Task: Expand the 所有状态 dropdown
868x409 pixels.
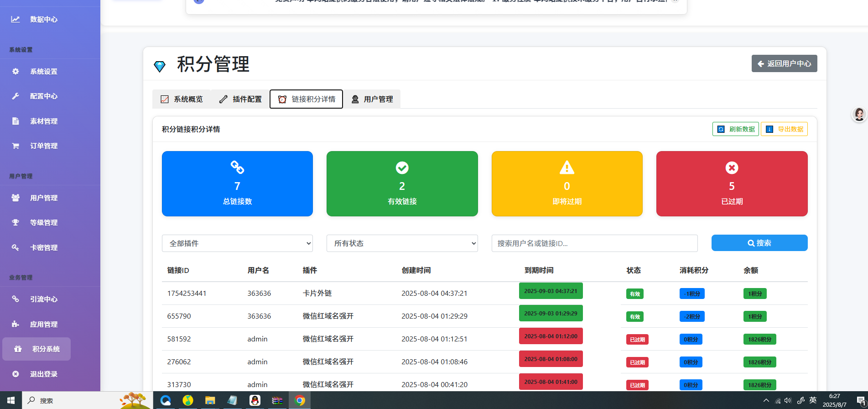Action: tap(402, 243)
